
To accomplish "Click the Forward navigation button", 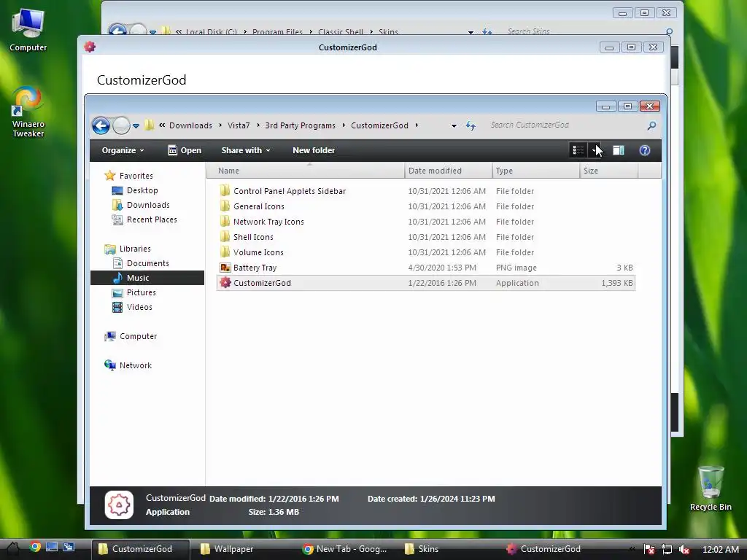I will point(122,125).
